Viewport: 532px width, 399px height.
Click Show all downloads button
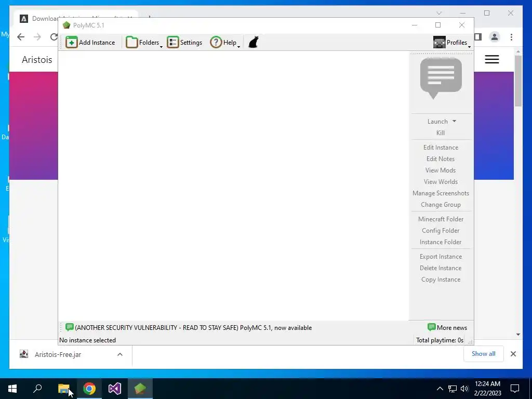tap(484, 354)
